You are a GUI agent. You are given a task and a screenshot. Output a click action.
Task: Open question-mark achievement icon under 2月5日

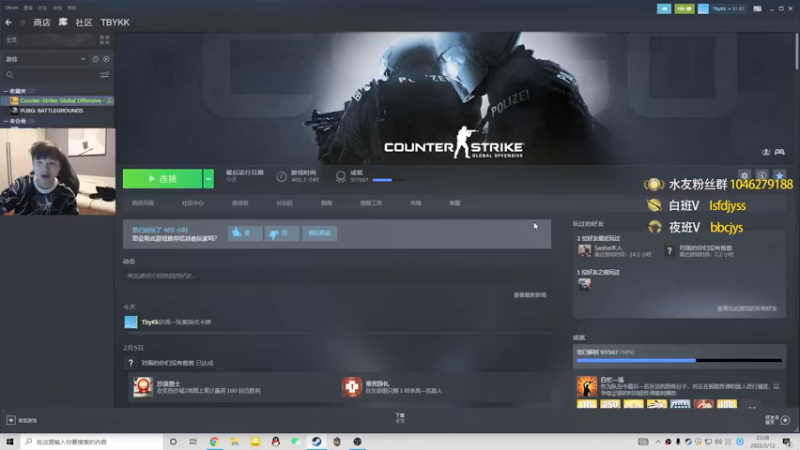pos(131,363)
